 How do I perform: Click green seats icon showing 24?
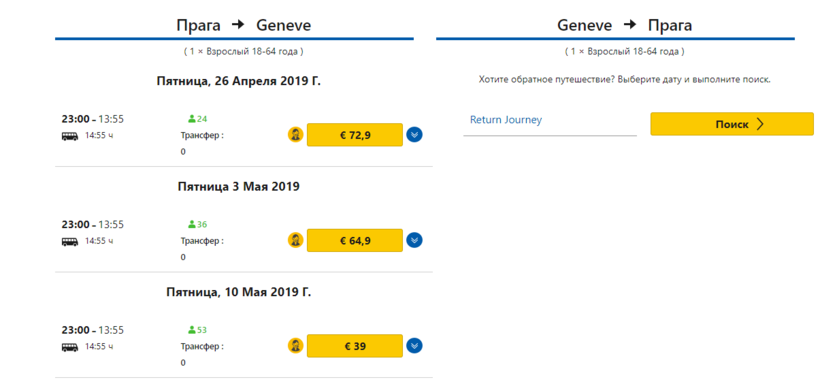(x=191, y=119)
